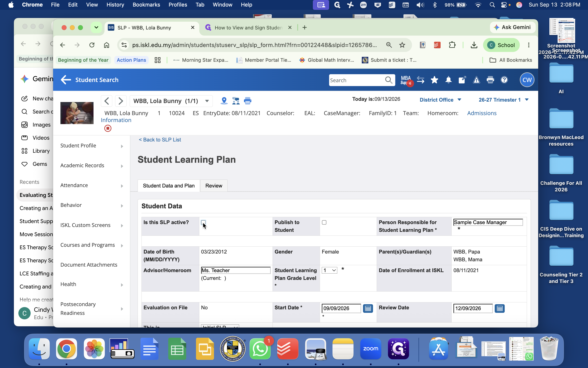Expand the Postsecondary Readiness menu
This screenshot has height=368, width=588.
pyautogui.click(x=92, y=309)
